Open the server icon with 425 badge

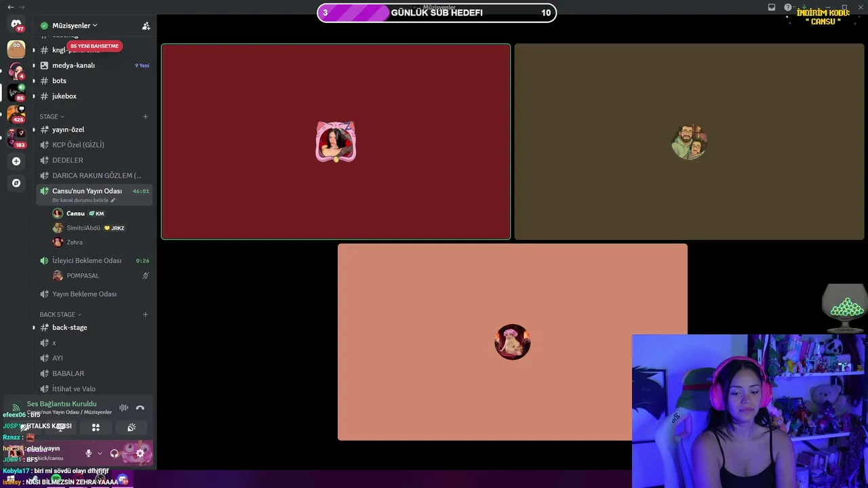click(x=16, y=114)
